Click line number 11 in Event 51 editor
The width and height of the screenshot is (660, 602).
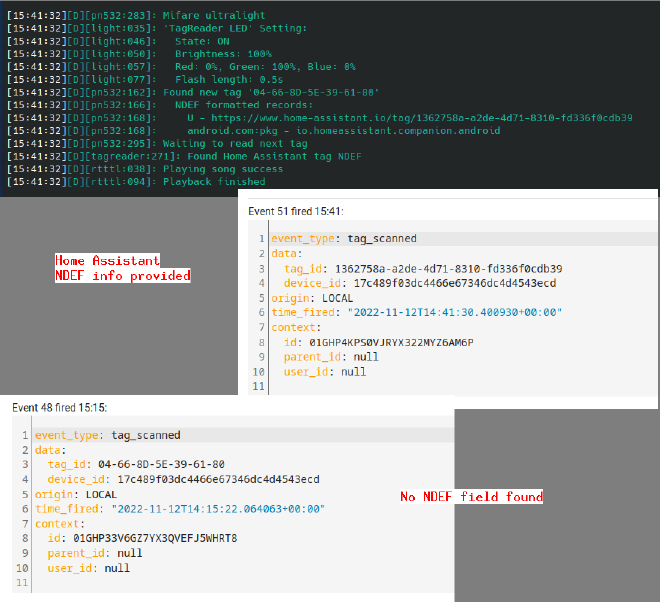coord(258,386)
